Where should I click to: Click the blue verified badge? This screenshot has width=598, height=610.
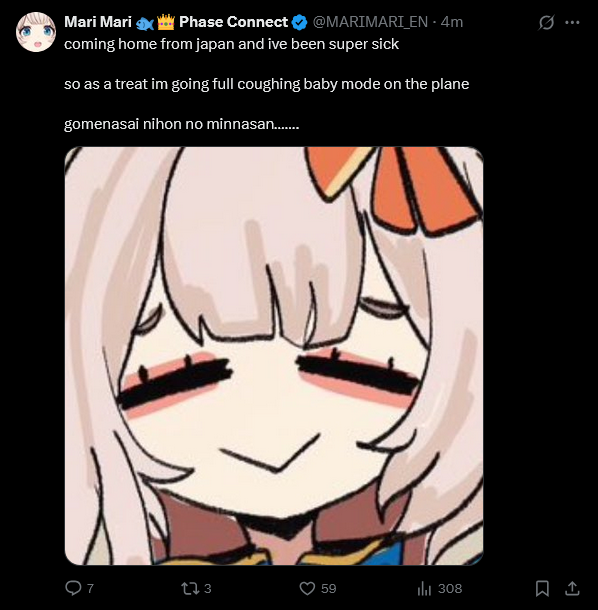coord(299,22)
